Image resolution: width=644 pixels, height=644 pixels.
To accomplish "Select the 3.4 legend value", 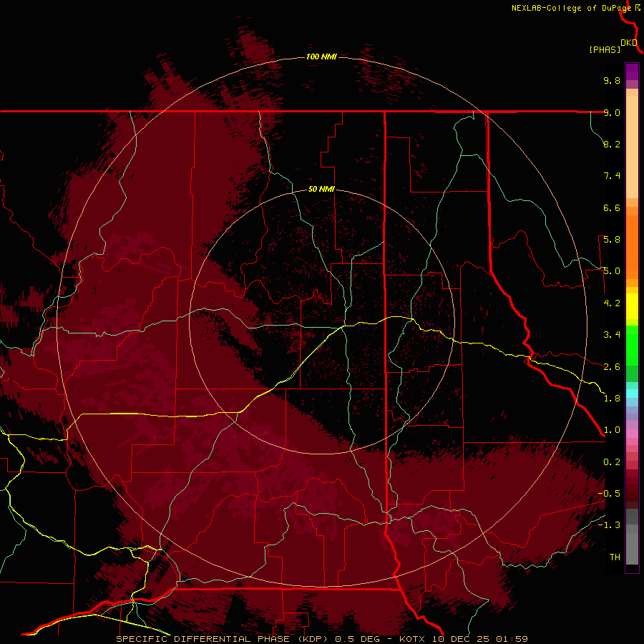I will point(612,335).
